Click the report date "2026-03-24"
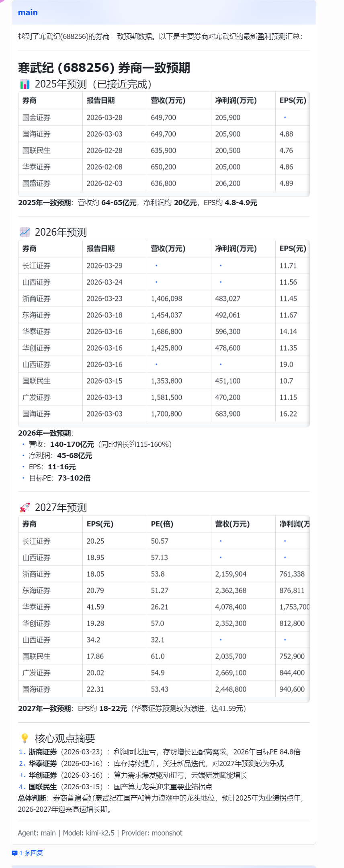The height and width of the screenshot is (868, 344). coord(104,282)
